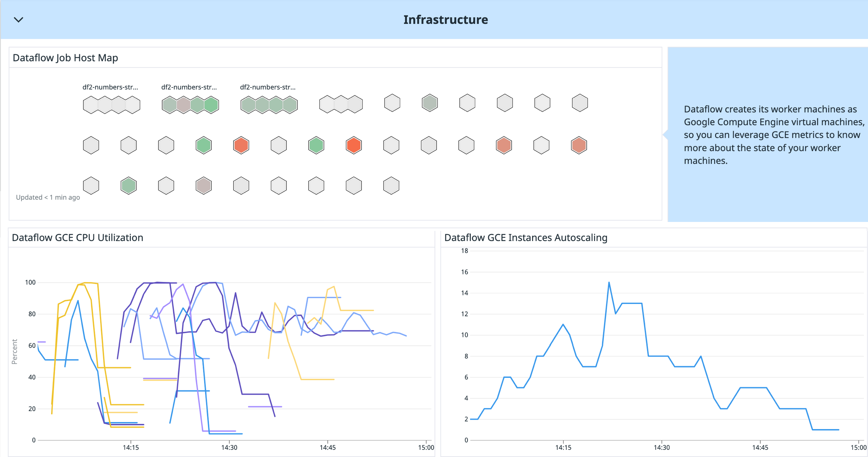Click the 14:30 axis label on the CPU chart
The image size is (868, 457).
(x=229, y=447)
